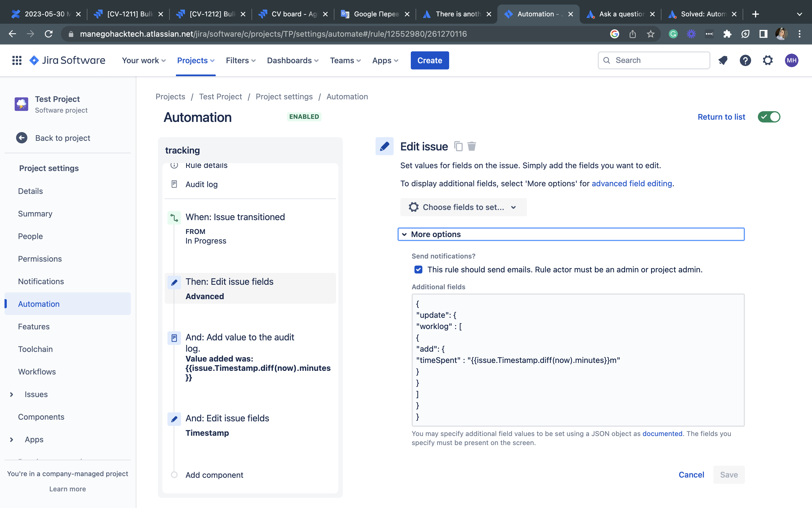812x508 pixels.
Task: Click the Back to project arrow icon
Action: pyautogui.click(x=22, y=138)
